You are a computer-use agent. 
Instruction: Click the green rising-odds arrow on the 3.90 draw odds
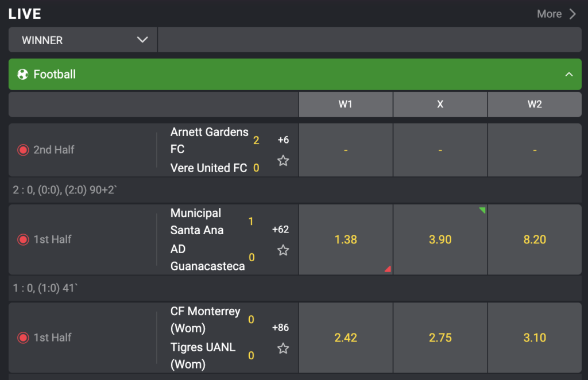tap(482, 210)
